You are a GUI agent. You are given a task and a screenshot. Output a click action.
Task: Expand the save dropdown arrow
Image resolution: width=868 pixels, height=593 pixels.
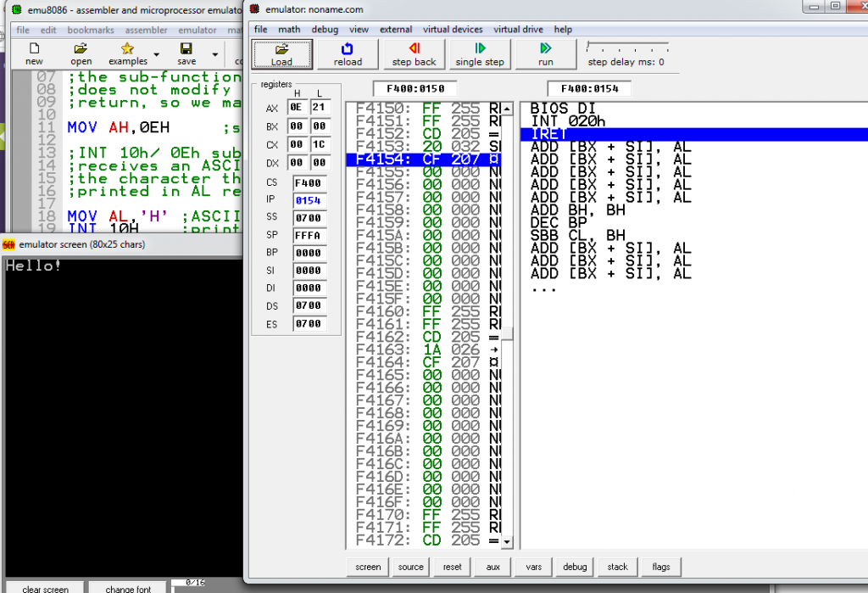point(214,54)
